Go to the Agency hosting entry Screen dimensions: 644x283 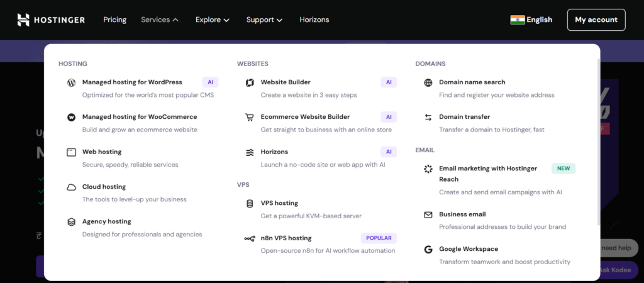(x=107, y=222)
